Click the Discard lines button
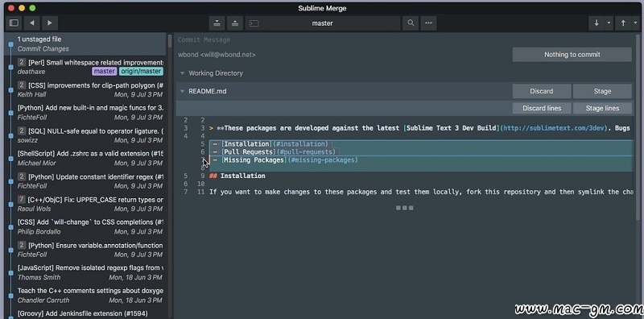This screenshot has width=644, height=319. point(541,108)
